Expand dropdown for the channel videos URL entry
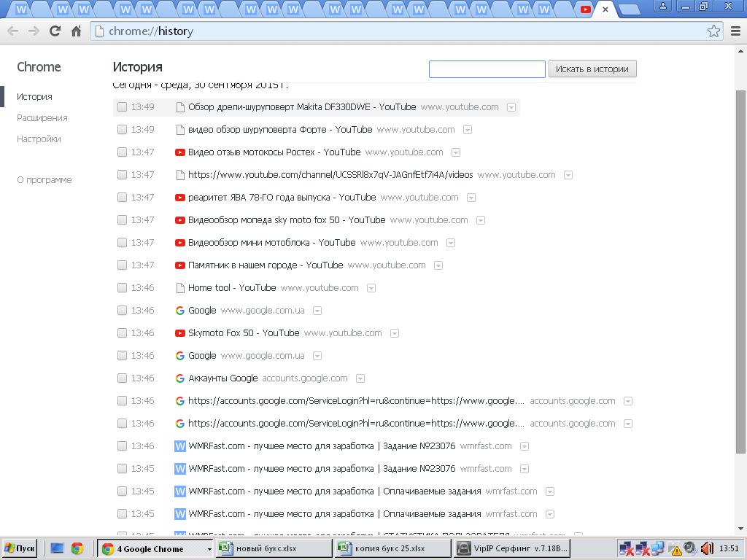747x560 pixels. 568,175
